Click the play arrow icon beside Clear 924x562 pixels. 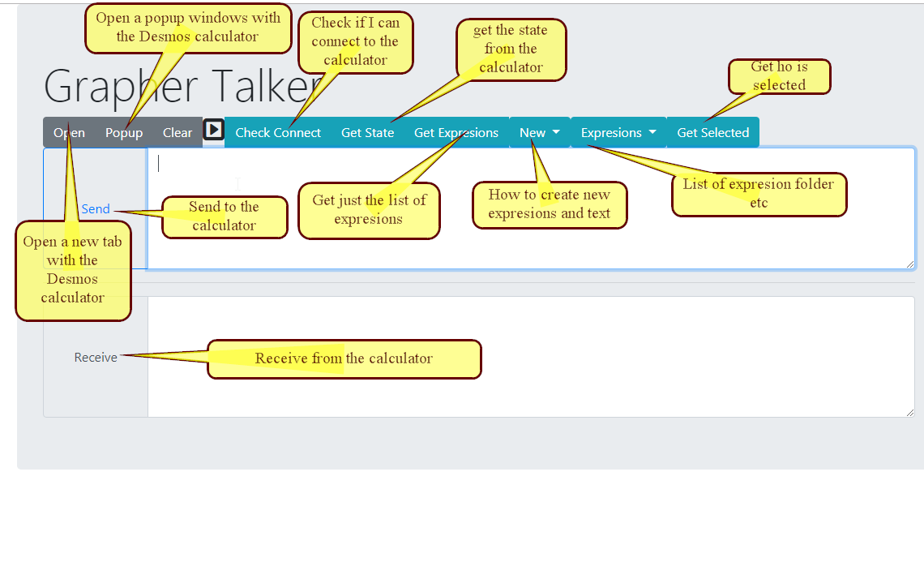(213, 129)
